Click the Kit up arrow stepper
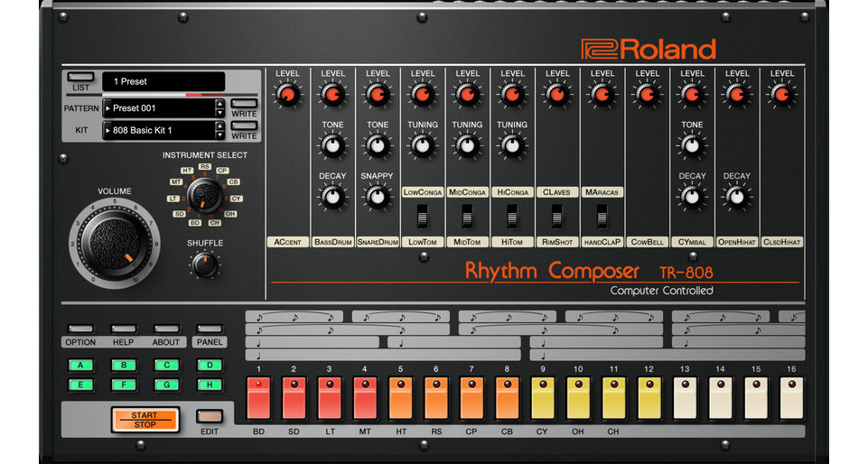868x464 pixels. tap(219, 126)
